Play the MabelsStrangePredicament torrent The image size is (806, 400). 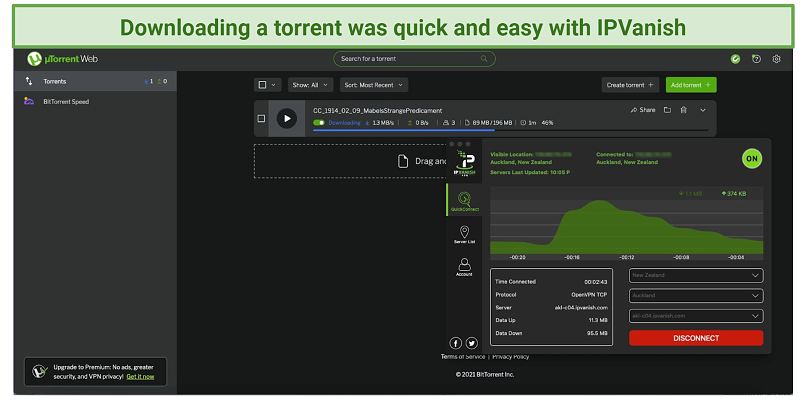coord(287,118)
